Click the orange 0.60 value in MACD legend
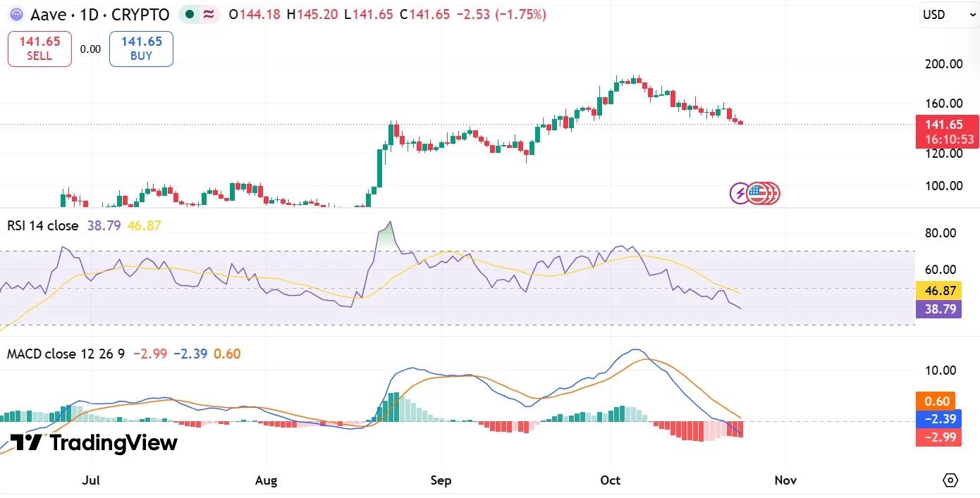Image resolution: width=980 pixels, height=498 pixels. click(227, 354)
